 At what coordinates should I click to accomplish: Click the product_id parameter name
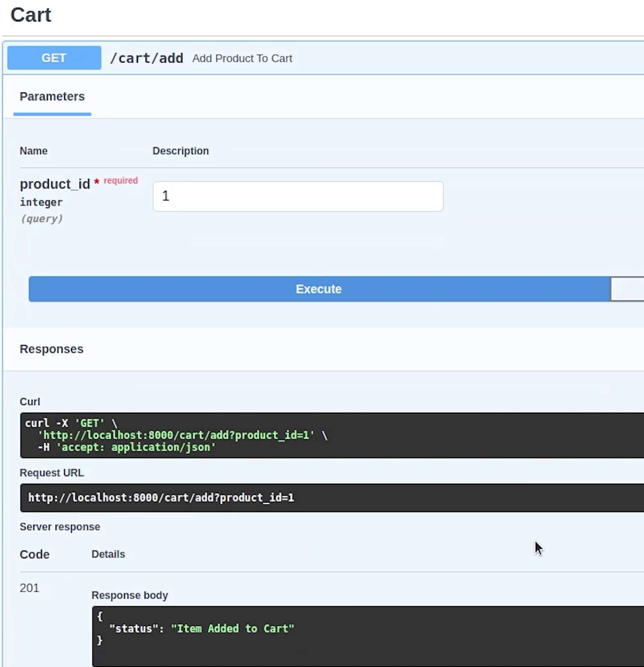pyautogui.click(x=55, y=184)
